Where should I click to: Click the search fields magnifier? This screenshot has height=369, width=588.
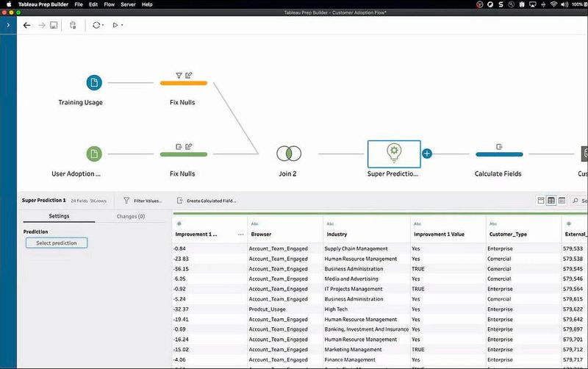(576, 201)
